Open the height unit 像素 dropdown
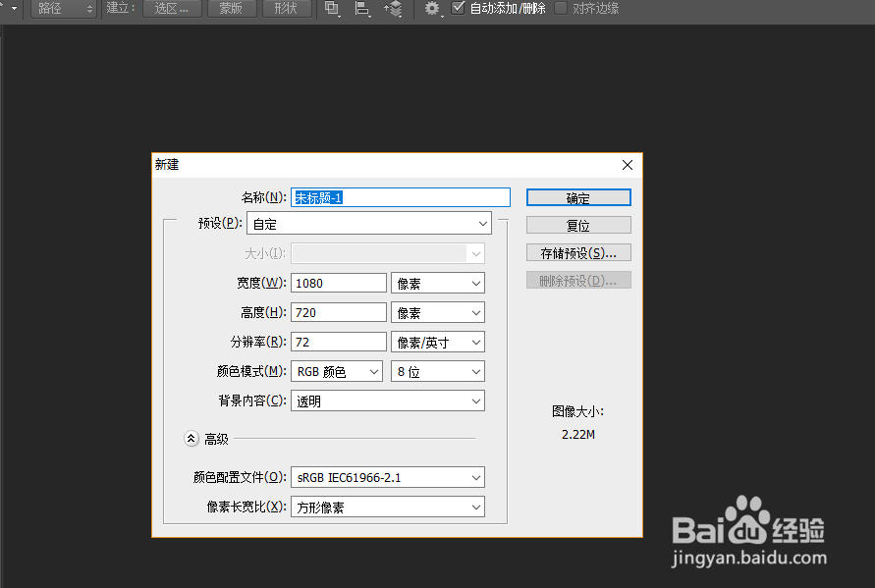Image resolution: width=875 pixels, height=588 pixels. (x=438, y=312)
